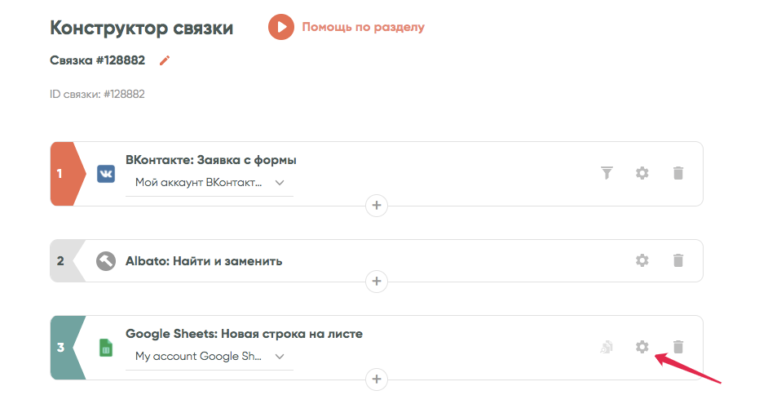Delete the Albato Найти и заменить step
Viewport: 768px width, 404px height.
[678, 260]
